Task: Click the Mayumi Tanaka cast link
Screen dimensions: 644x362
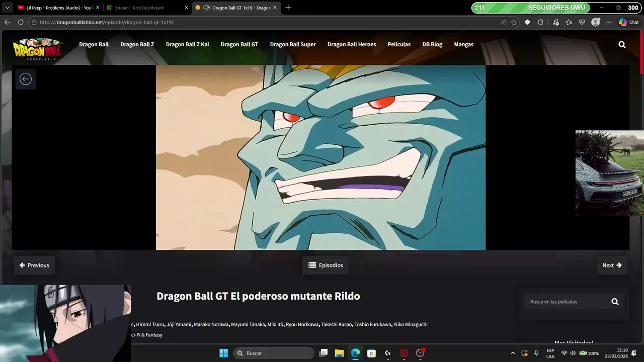Action: coord(248,324)
